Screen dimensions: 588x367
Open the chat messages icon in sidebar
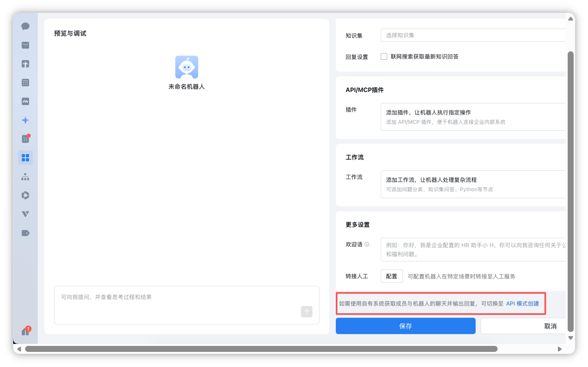(x=25, y=26)
